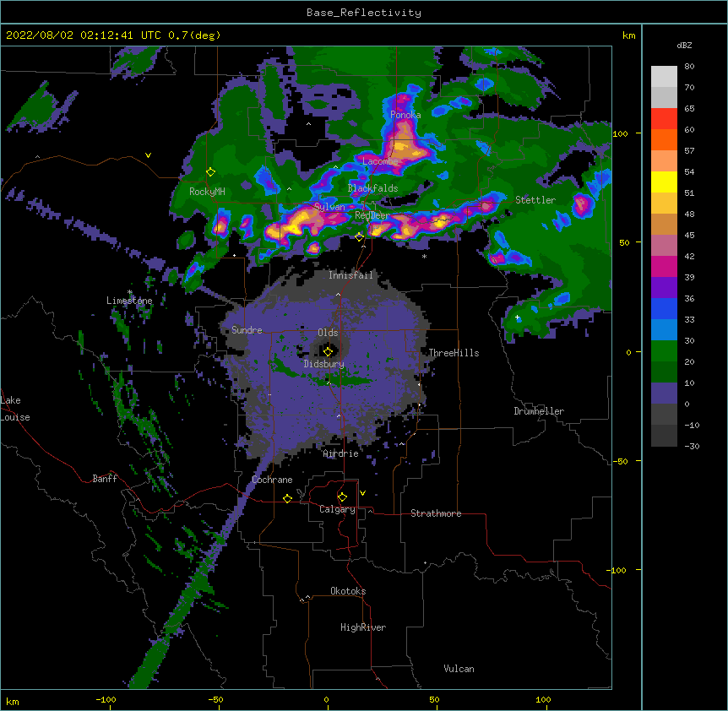The height and width of the screenshot is (711, 728).
Task: Click the Cochrane city label
Action: [x=272, y=480]
